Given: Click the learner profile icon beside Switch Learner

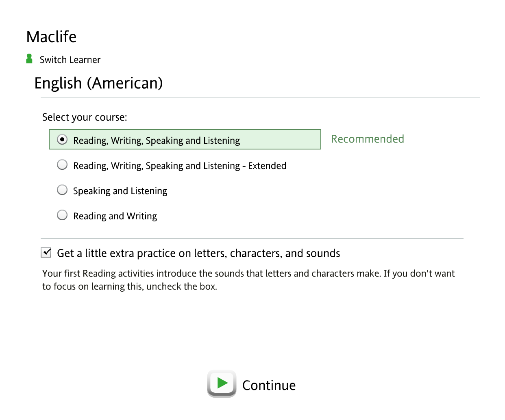Looking at the screenshot, I should pyautogui.click(x=29, y=58).
